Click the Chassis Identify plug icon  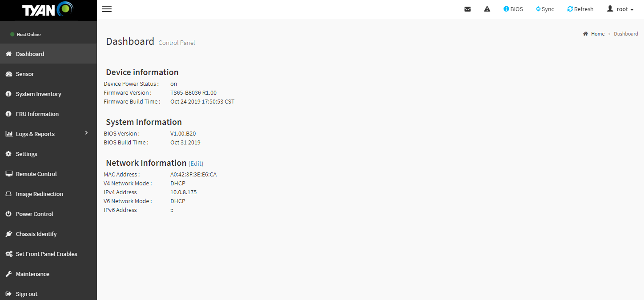[x=8, y=234]
